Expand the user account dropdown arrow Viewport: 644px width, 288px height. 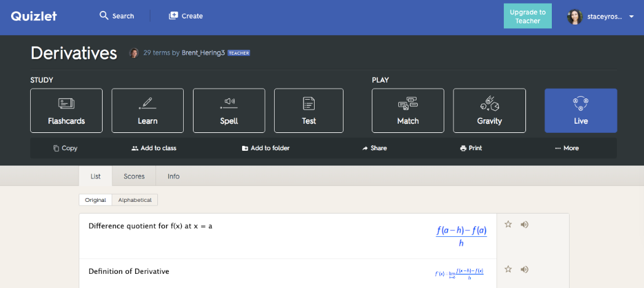point(631,17)
